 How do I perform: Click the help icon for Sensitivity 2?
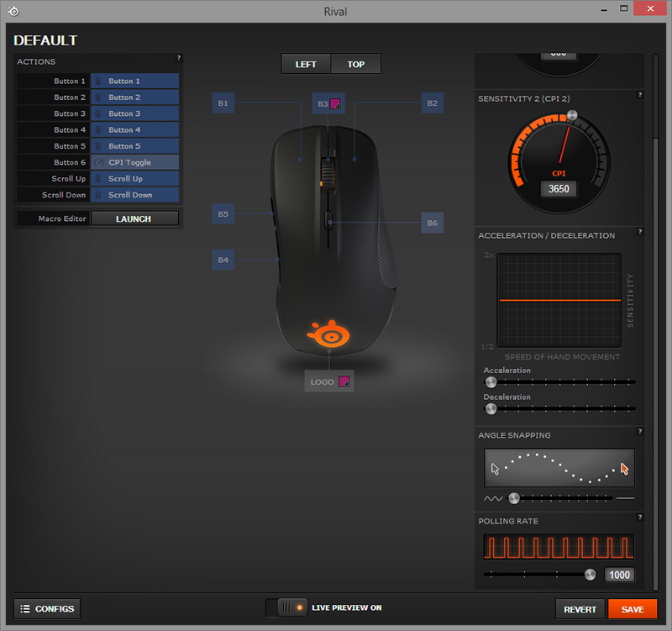640,95
